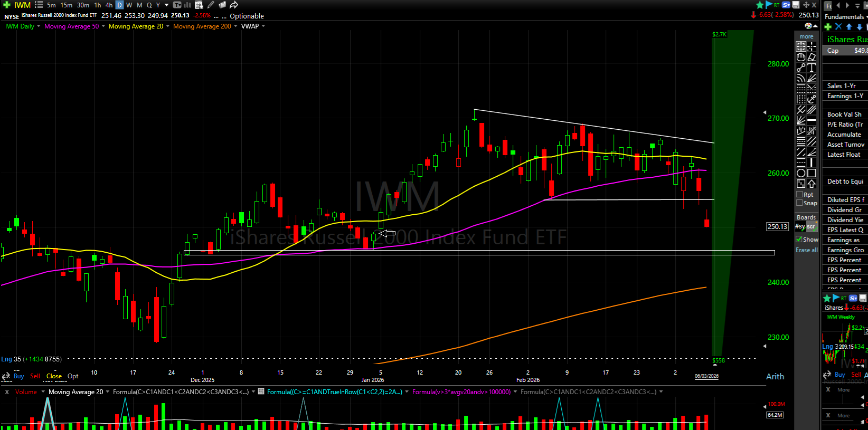The height and width of the screenshot is (430, 868).
Task: Click the Close position button
Action: 54,376
